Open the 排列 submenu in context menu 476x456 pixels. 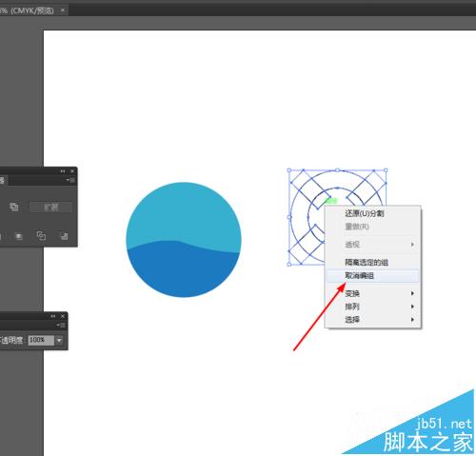click(372, 307)
